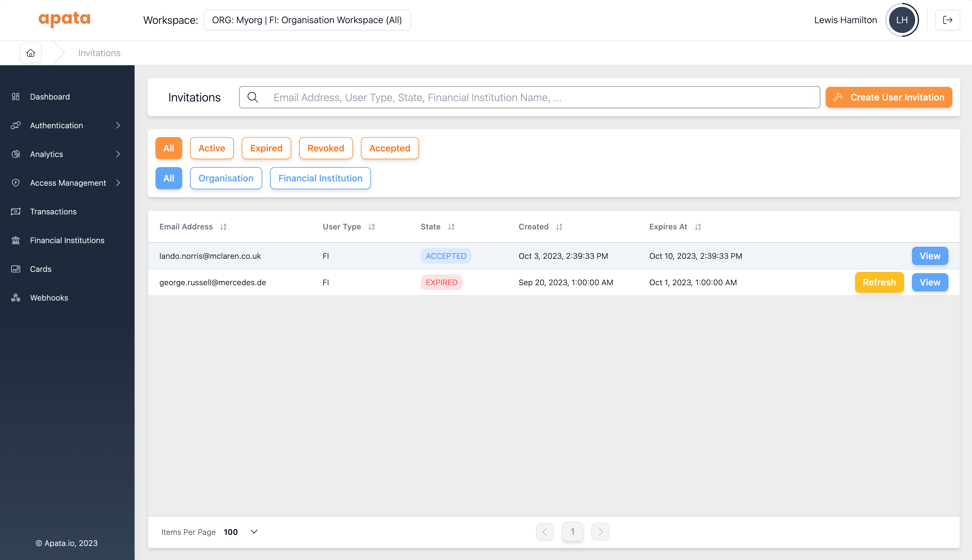Viewport: 972px width, 560px height.
Task: Filter invitations by Accepted state
Action: click(389, 148)
